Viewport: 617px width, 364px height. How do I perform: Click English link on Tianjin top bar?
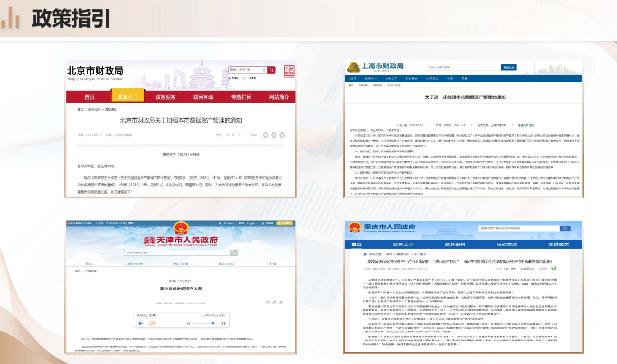[252, 223]
